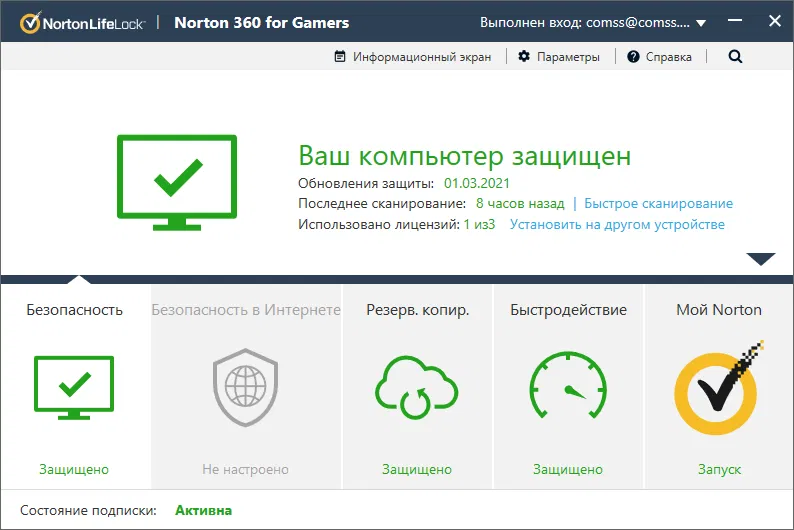The height and width of the screenshot is (530, 794).
Task: Select the Мой Norton tab
Action: [x=719, y=310]
